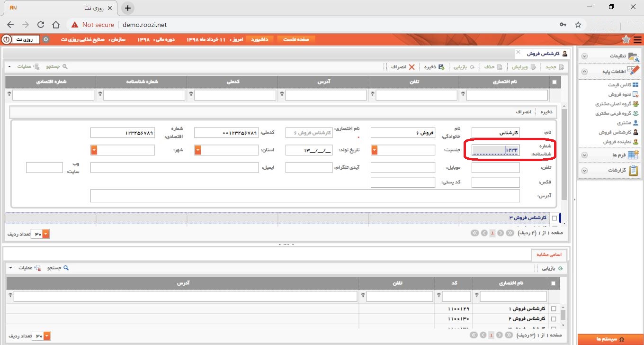This screenshot has width=644, height=345.
Task: Click the form ذخیره save button
Action: coord(546,112)
